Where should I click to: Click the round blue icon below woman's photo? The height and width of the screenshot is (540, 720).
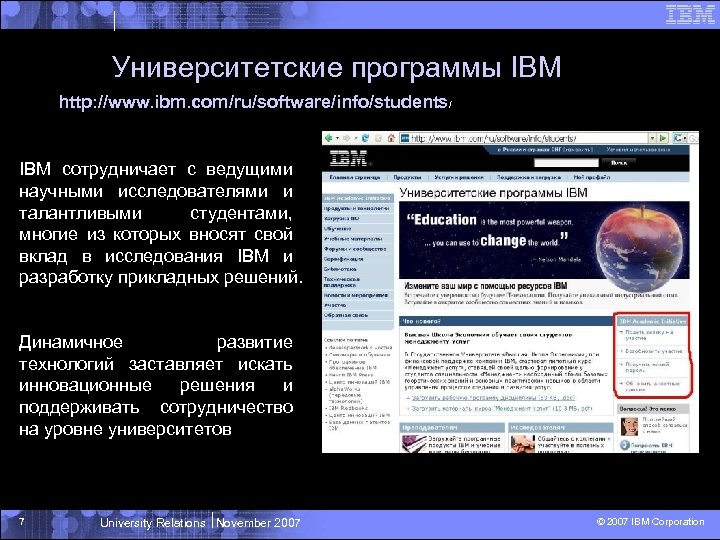tap(624, 445)
